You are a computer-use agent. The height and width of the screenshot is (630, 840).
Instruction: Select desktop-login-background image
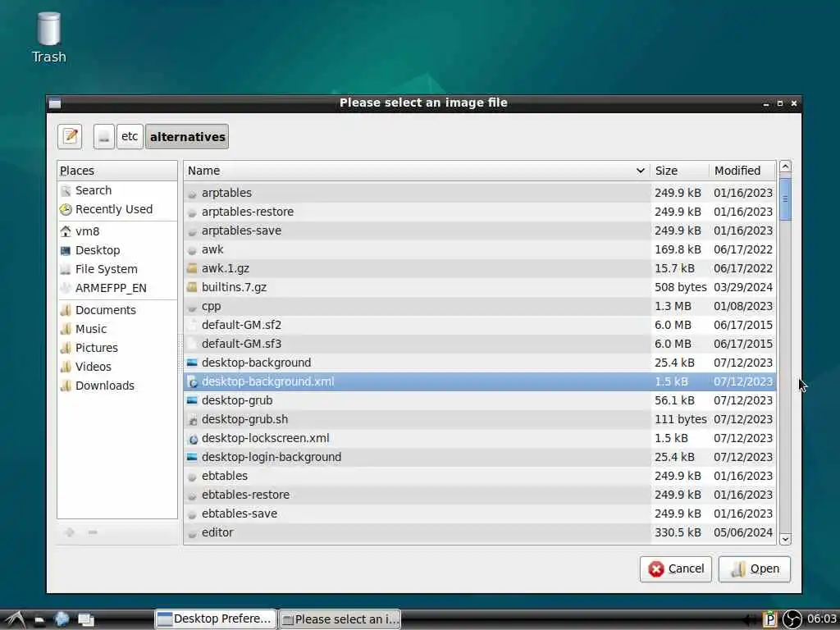[479, 457]
